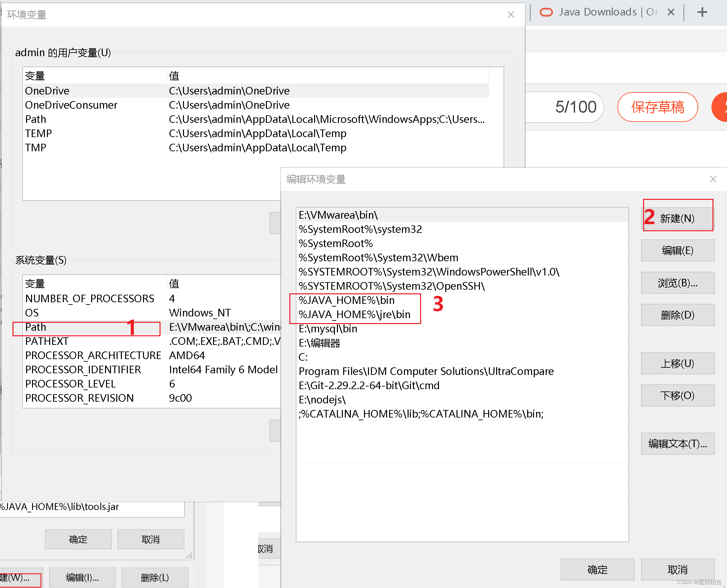The height and width of the screenshot is (588, 727).
Task: Select the CATALINA_HOME path entry
Action: (x=462, y=414)
